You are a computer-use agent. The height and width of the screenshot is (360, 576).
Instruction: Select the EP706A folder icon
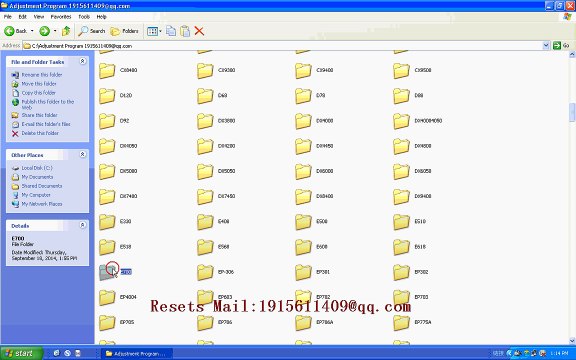click(x=303, y=323)
